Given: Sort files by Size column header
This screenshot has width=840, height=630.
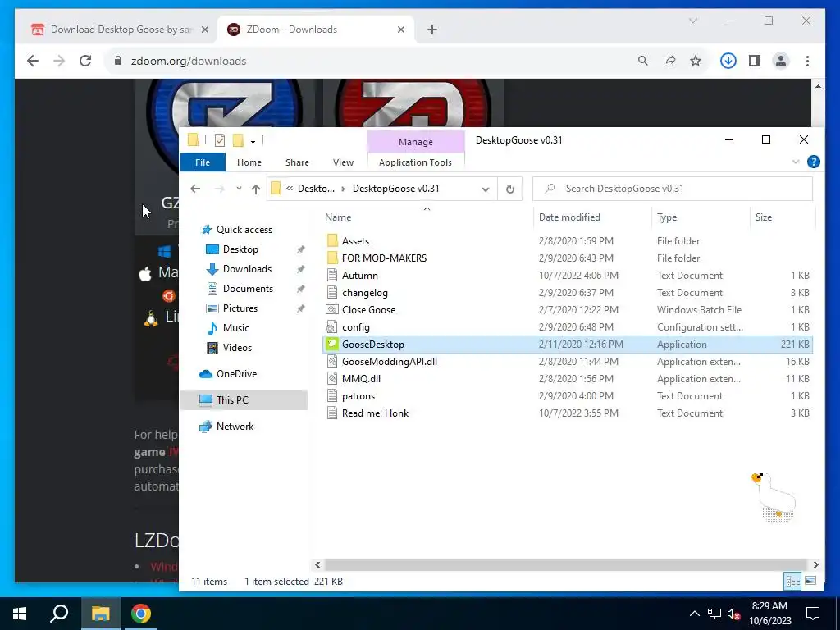Looking at the screenshot, I should pos(782,217).
